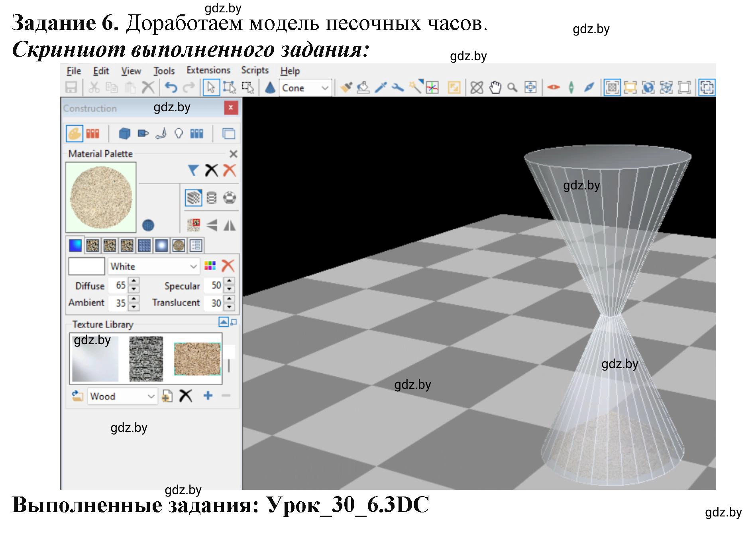
Task: Click the stacked windows icon
Action: click(x=229, y=134)
